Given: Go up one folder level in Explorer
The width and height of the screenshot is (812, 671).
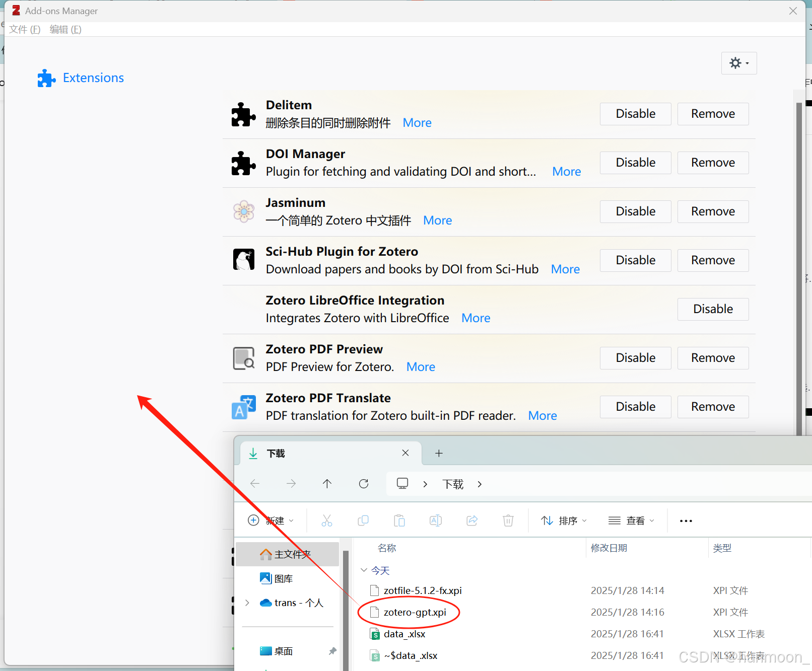Looking at the screenshot, I should pos(327,484).
